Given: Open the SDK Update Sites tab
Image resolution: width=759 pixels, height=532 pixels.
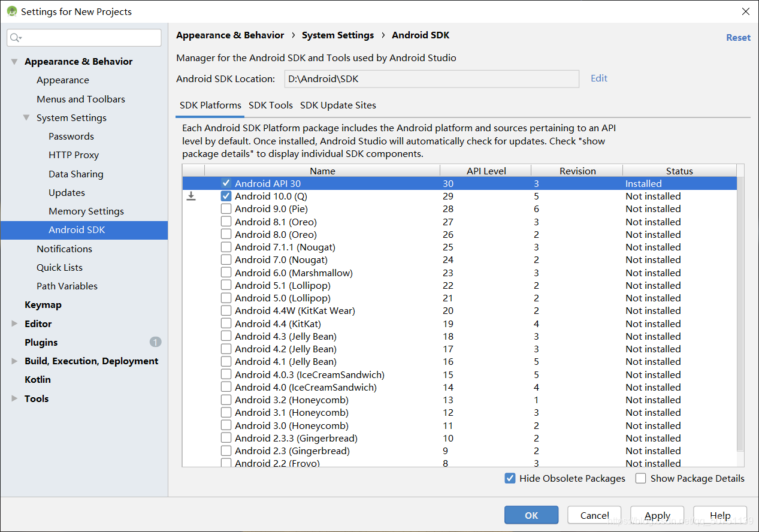Looking at the screenshot, I should pyautogui.click(x=338, y=105).
